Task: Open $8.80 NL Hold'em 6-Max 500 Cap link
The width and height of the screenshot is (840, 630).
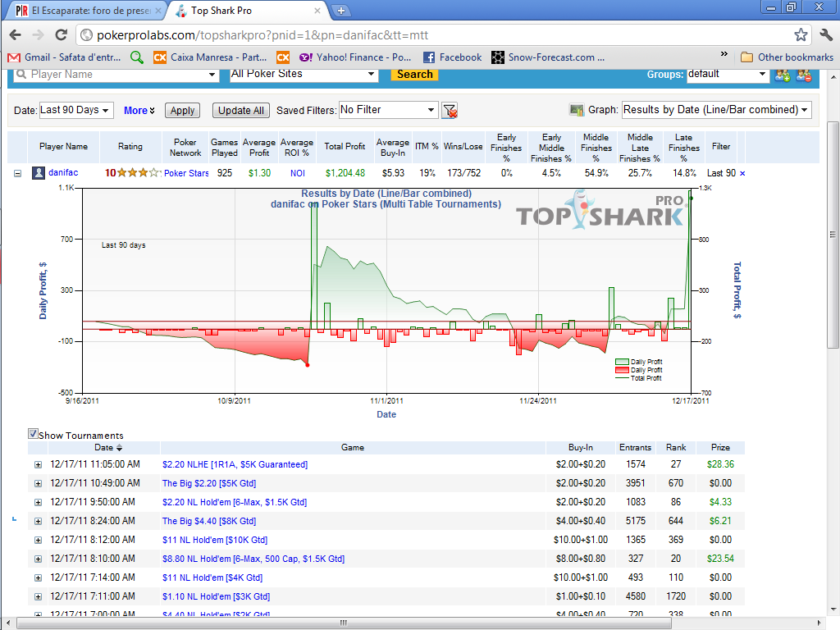Action: point(253,558)
